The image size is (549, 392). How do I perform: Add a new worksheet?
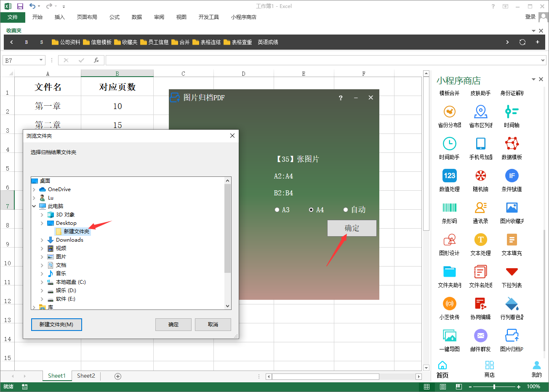click(x=118, y=376)
